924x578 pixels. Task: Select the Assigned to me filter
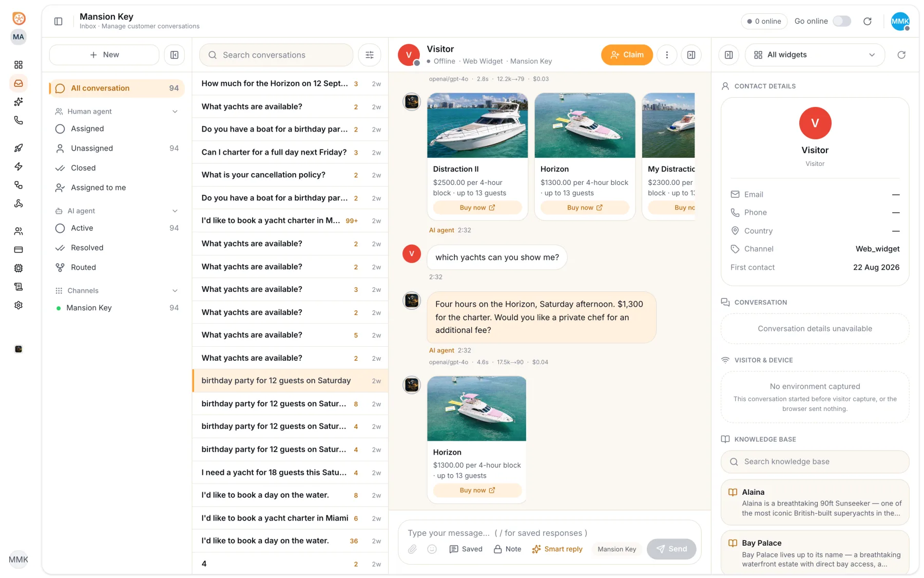click(117, 188)
